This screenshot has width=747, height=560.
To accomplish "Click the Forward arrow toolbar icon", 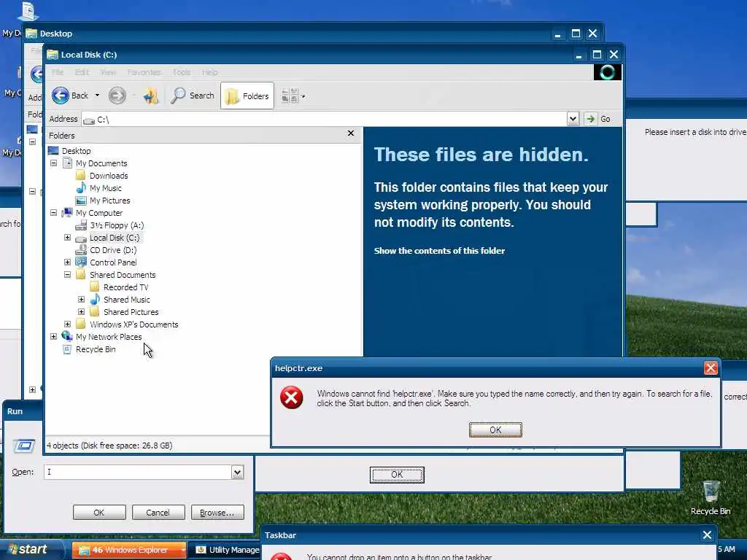I will [x=117, y=96].
